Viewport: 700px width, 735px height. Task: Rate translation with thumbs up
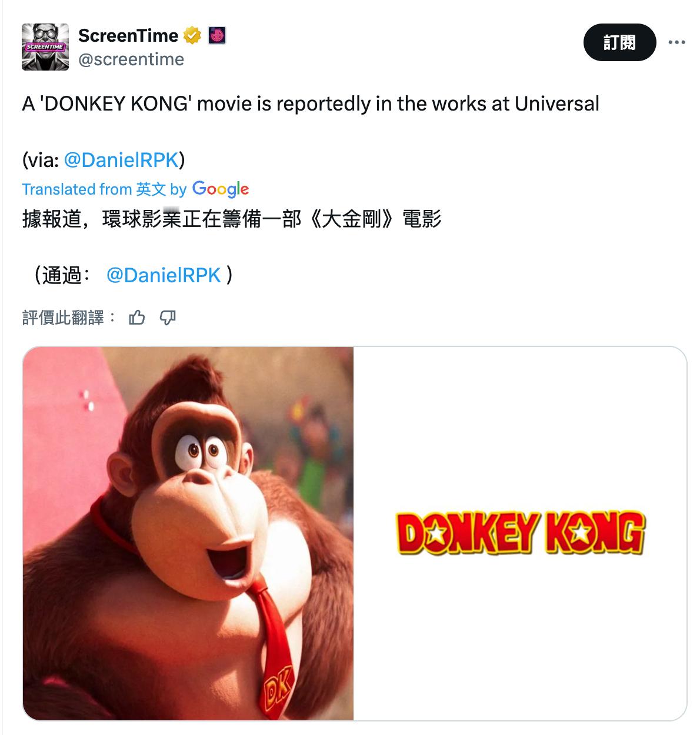137,318
